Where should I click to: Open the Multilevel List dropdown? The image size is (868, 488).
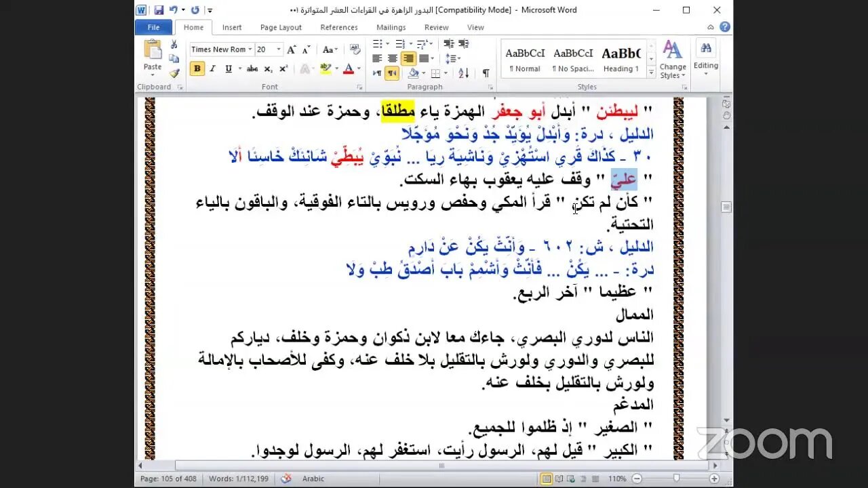pos(431,44)
